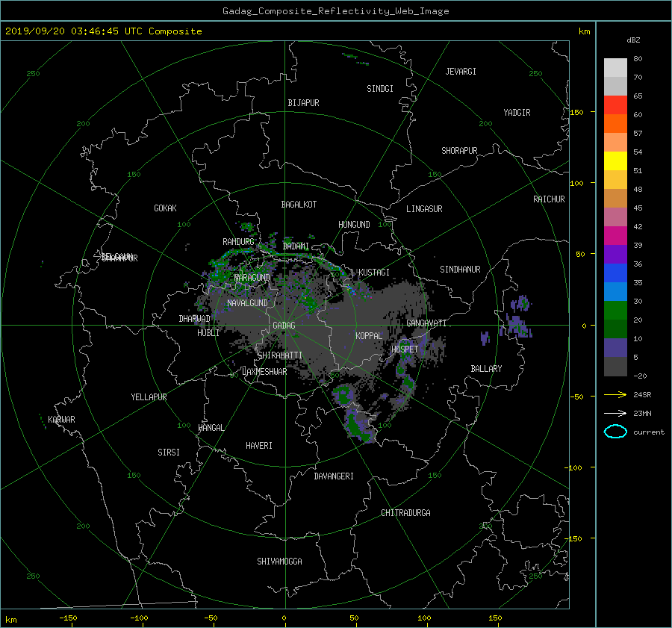Image resolution: width=672 pixels, height=628 pixels.
Task: Select the dark gray -20 dBZ swatch
Action: point(615,367)
